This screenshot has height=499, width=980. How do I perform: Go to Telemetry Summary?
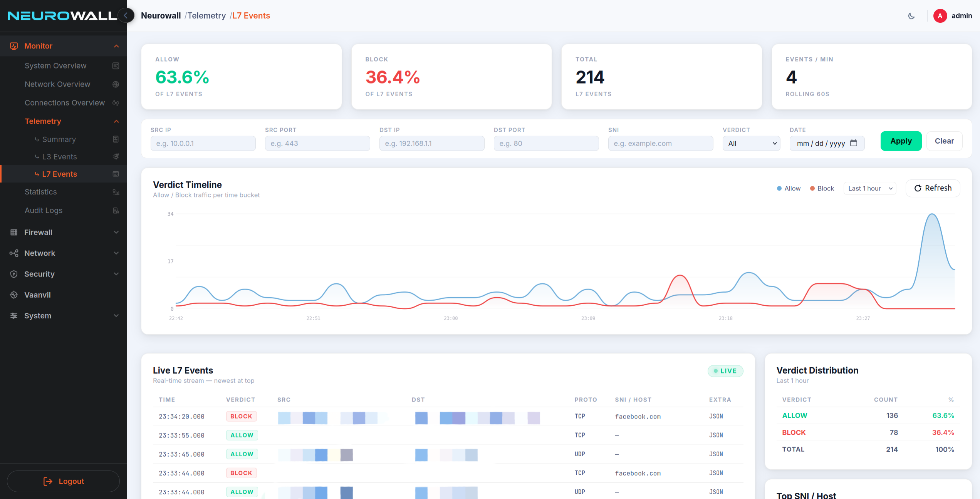coord(59,139)
